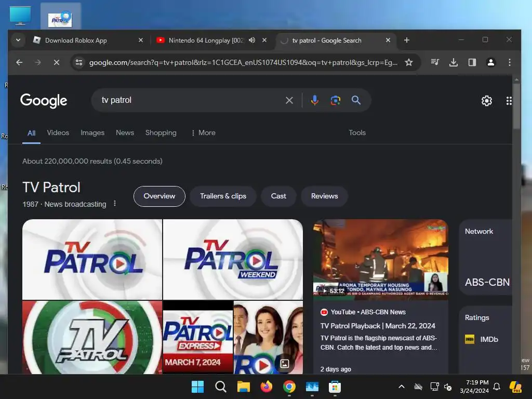
Task: Switch to News results tab
Action: [125, 132]
